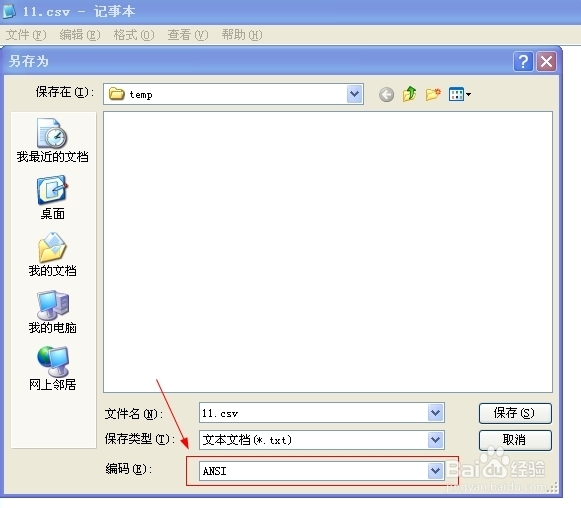The width and height of the screenshot is (581, 508).
Task: Go up one folder level icon
Action: pyautogui.click(x=409, y=94)
